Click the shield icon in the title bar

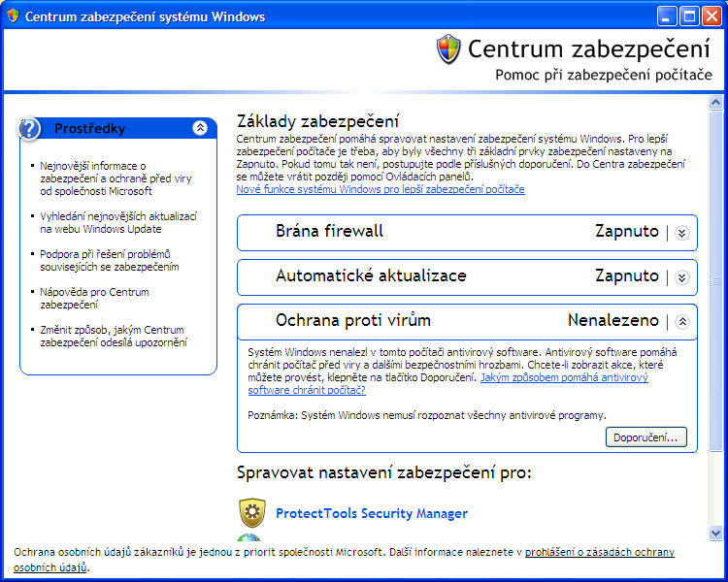pos(13,16)
